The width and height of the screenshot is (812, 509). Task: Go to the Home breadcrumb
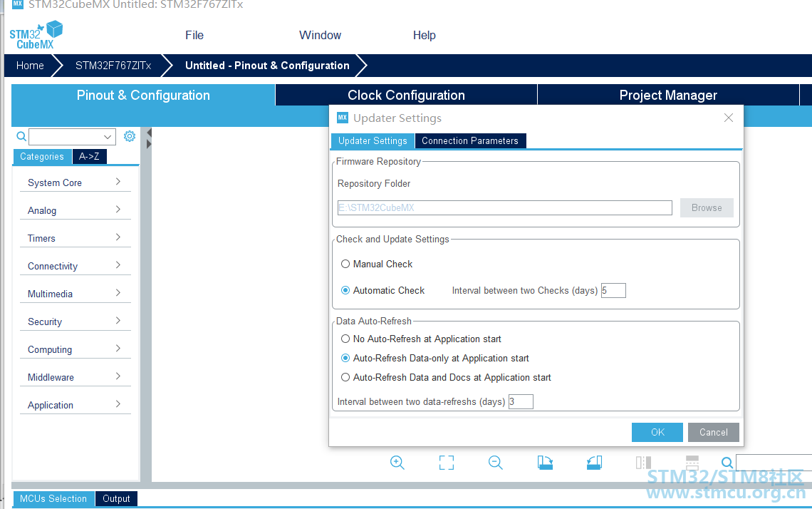coord(30,66)
